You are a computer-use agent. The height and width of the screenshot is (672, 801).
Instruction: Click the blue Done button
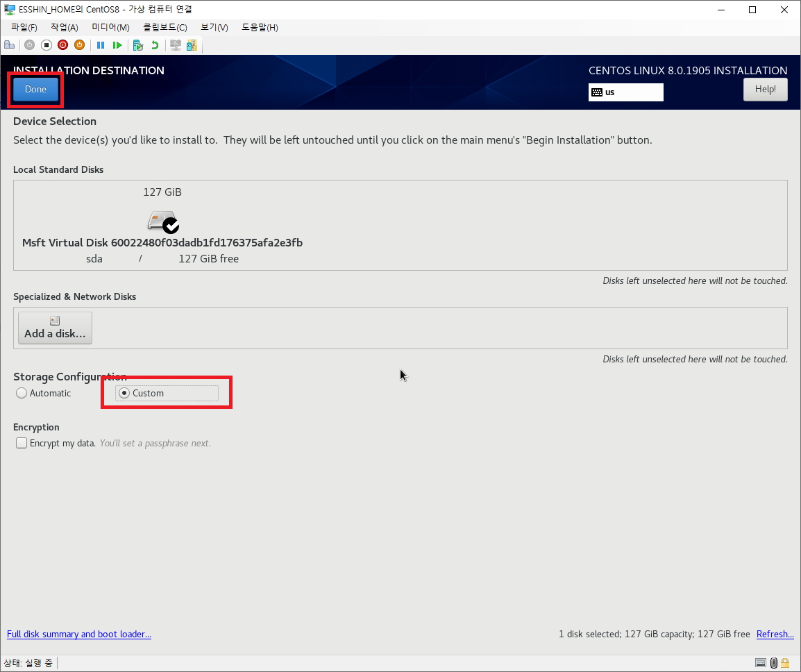(35, 89)
